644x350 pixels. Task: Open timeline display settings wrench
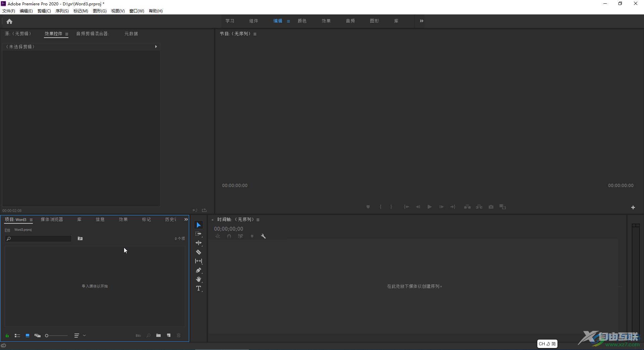tap(263, 236)
